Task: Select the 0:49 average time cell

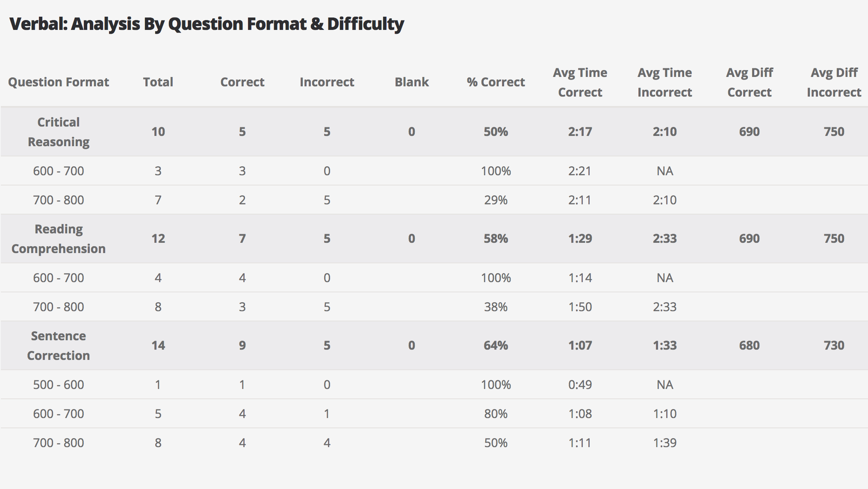Action: (580, 385)
